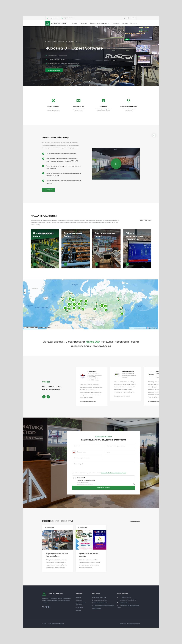Follow the 'Вся продукция' link
This screenshot has height=644, width=182.
click(x=146, y=220)
